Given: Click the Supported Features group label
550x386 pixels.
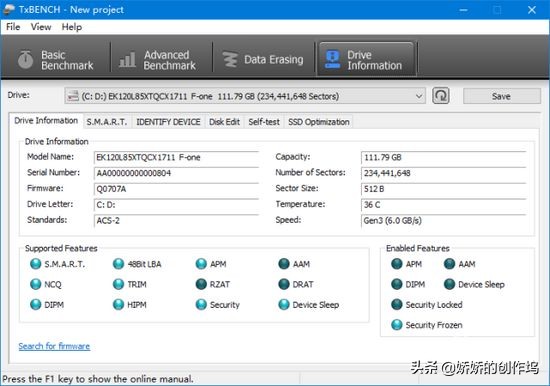Looking at the screenshot, I should (61, 248).
